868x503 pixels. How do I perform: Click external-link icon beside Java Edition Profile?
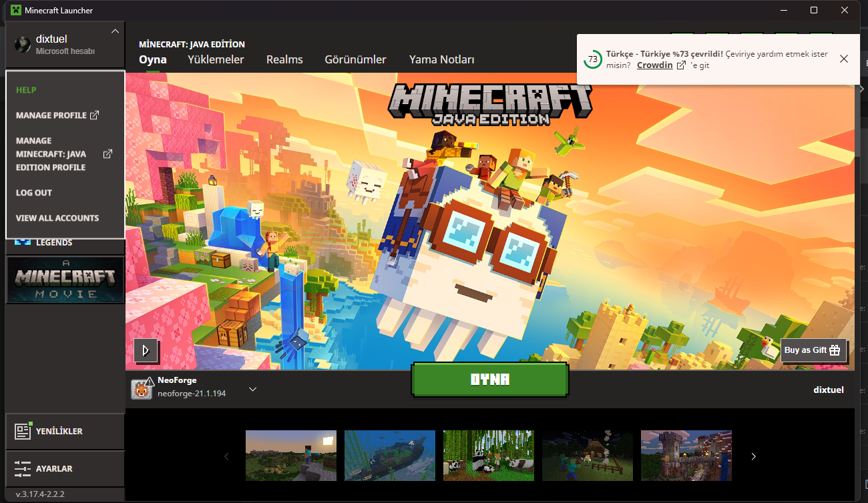click(x=107, y=154)
